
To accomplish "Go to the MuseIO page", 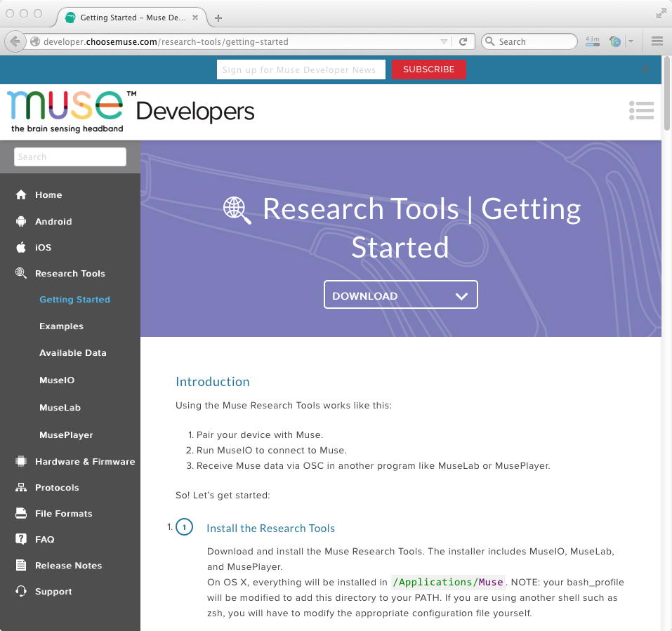I will (57, 380).
